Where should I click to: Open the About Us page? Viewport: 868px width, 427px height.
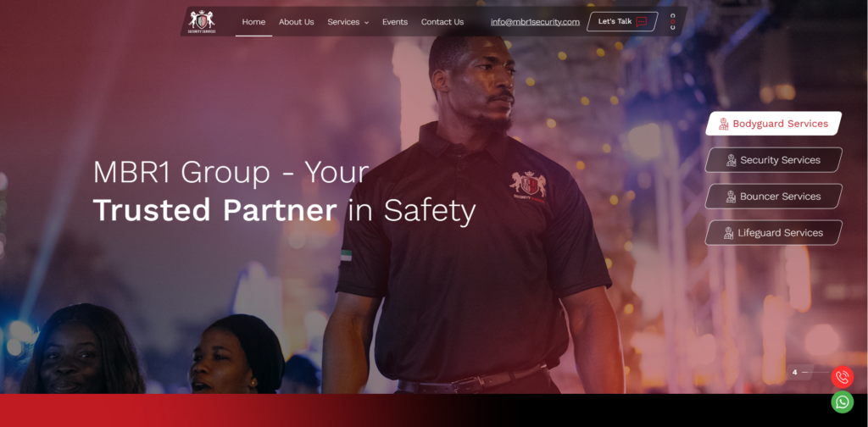(296, 22)
